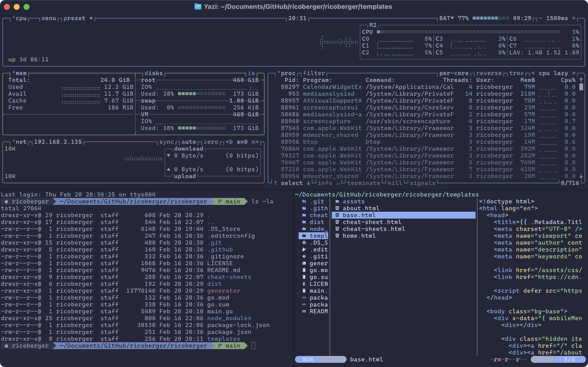
Task: Click terminate button in proc footer
Action: (364, 183)
